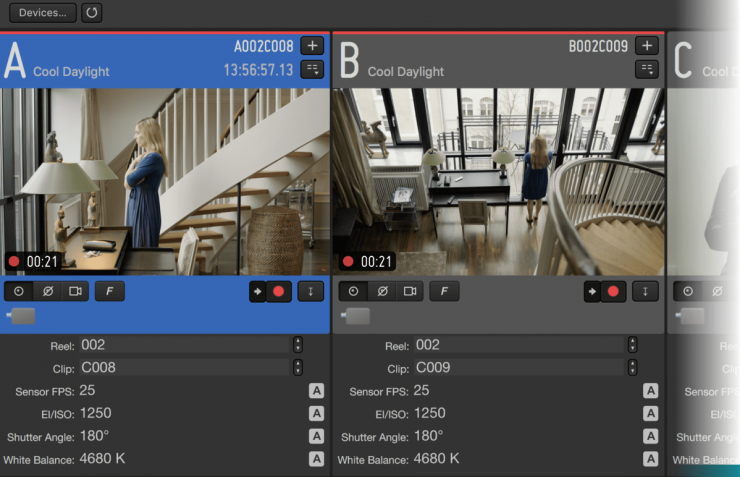Click the plus button on camera B
The width and height of the screenshot is (740, 477).
tap(647, 46)
